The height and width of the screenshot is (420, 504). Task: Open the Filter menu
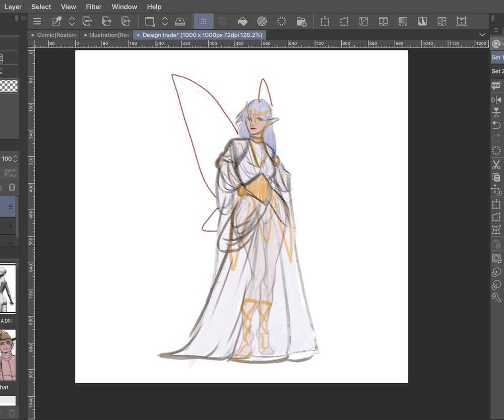94,7
